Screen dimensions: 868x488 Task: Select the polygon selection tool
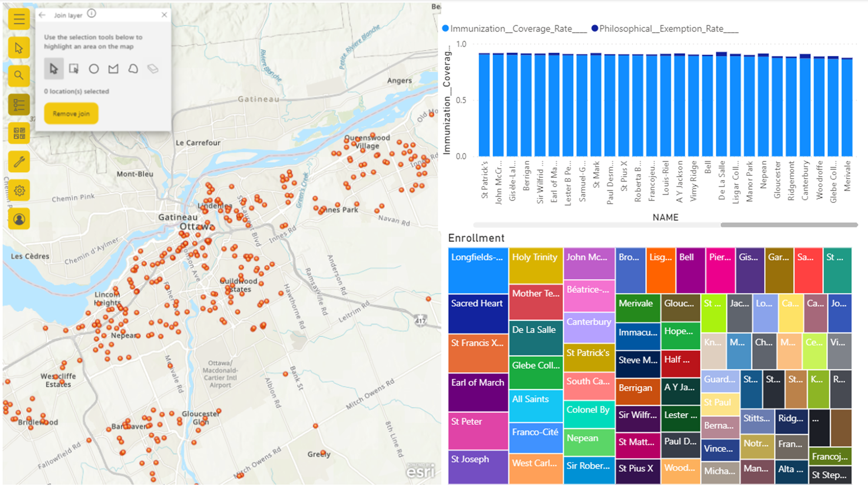point(113,69)
